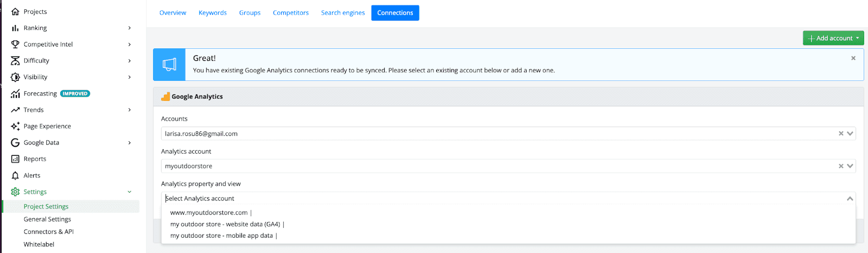868x253 pixels.
Task: Click the Settings menu label
Action: coord(35,192)
